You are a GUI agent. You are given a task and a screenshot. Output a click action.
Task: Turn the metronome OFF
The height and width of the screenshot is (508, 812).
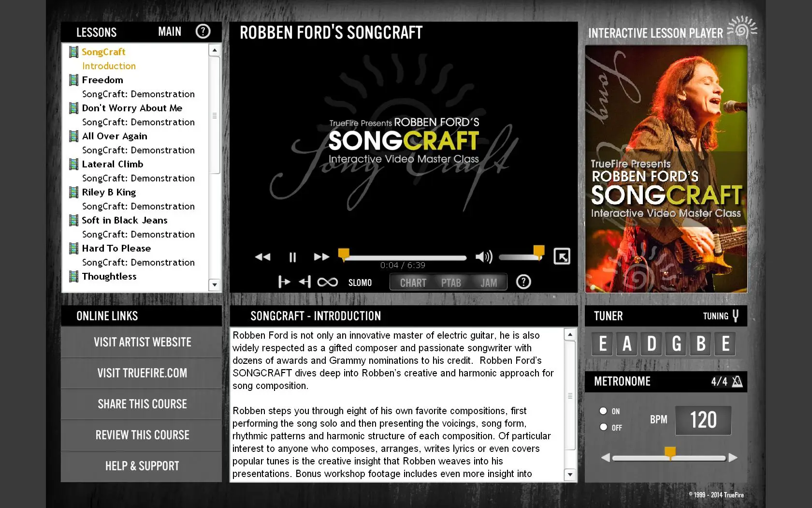pos(603,427)
